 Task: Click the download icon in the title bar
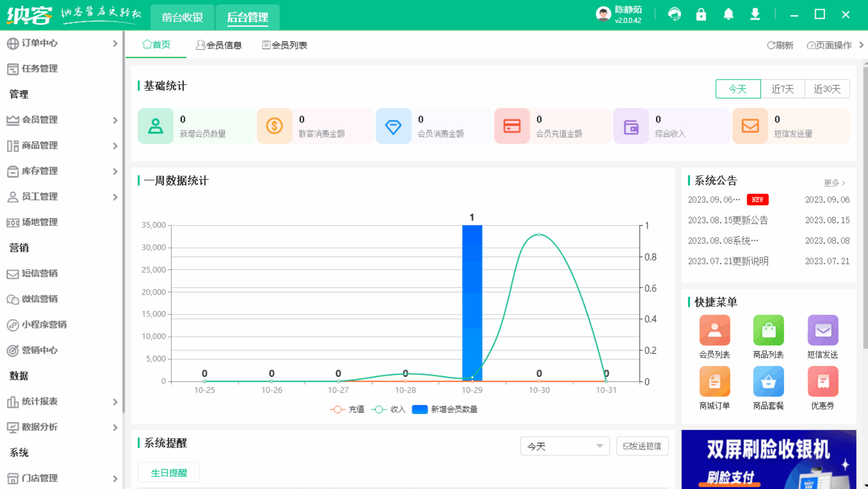click(755, 14)
